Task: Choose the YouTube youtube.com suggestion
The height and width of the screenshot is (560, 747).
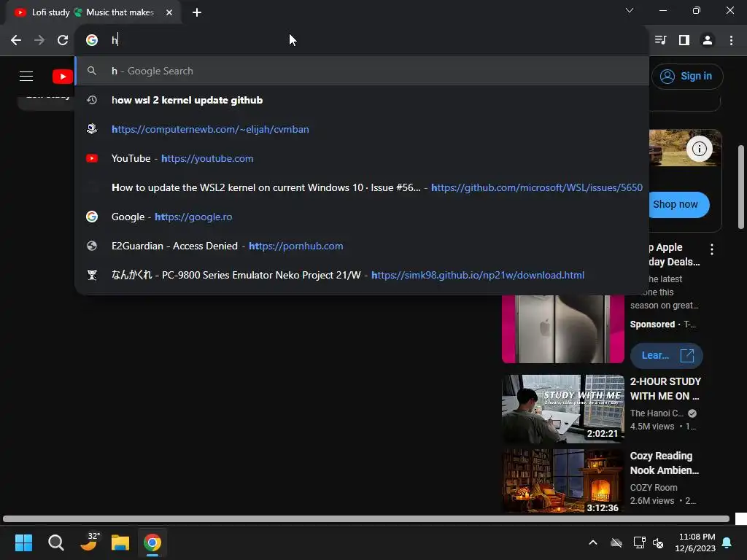Action: tap(362, 158)
